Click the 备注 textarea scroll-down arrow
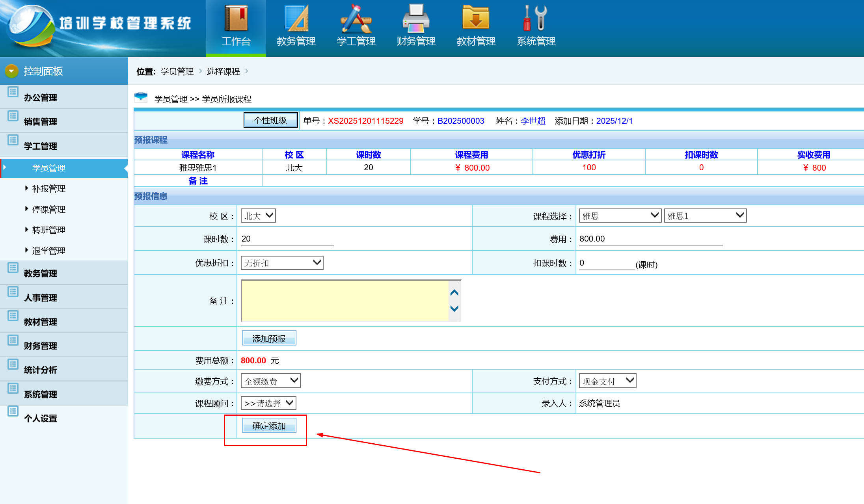Image resolution: width=864 pixels, height=504 pixels. [454, 309]
